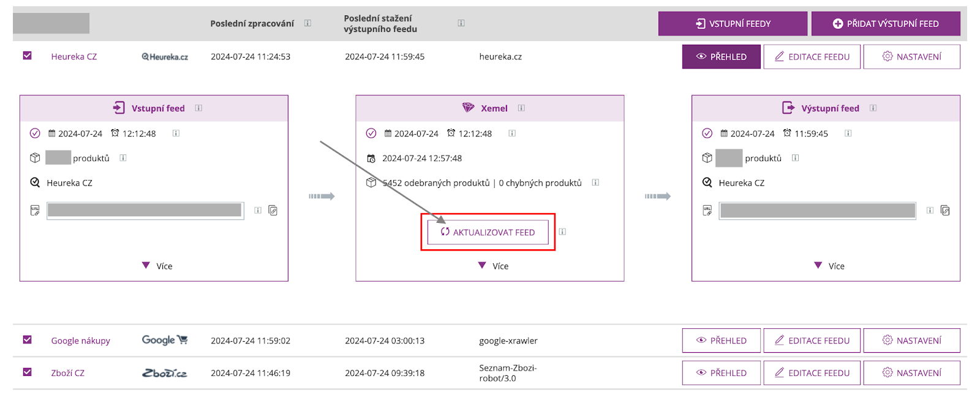Toggle the Zboží CZ checkbox
The width and height of the screenshot is (980, 398).
pyautogui.click(x=28, y=372)
